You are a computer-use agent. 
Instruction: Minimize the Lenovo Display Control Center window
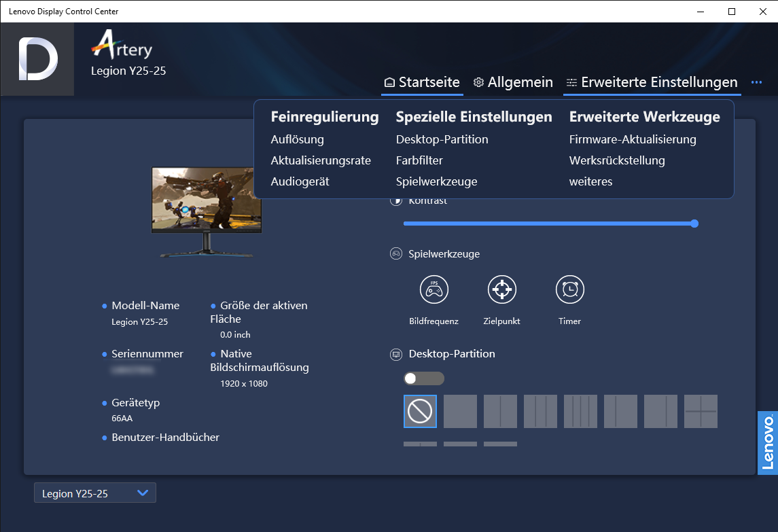[701, 12]
